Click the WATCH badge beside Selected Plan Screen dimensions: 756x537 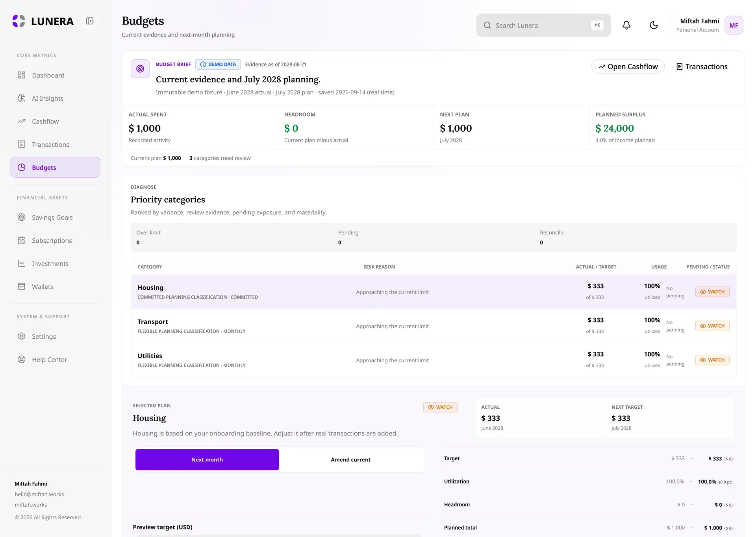(x=440, y=407)
